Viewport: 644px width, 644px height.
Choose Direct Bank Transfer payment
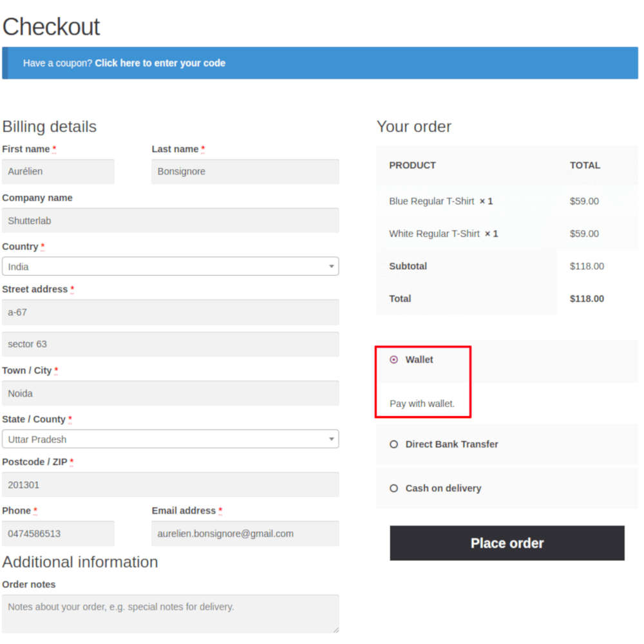point(393,444)
